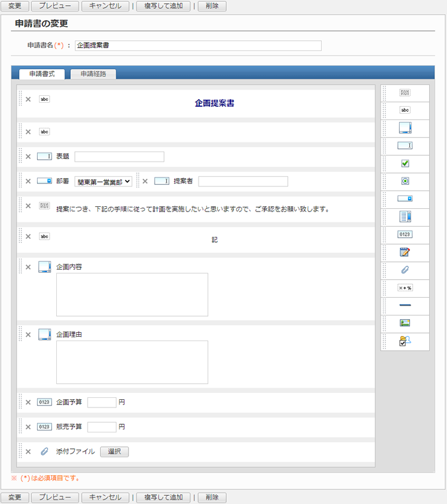Focus the 販売予算 amount field
This screenshot has height=504, width=447.
click(102, 427)
